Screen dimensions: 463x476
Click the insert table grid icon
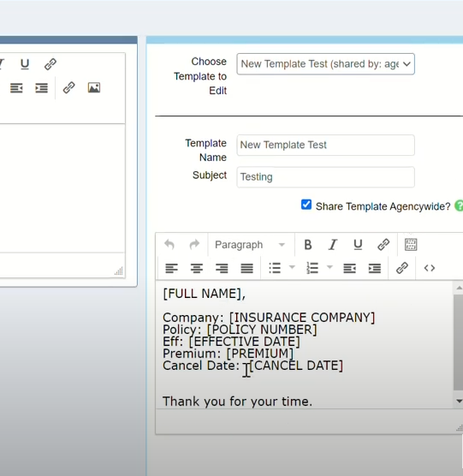coord(411,244)
